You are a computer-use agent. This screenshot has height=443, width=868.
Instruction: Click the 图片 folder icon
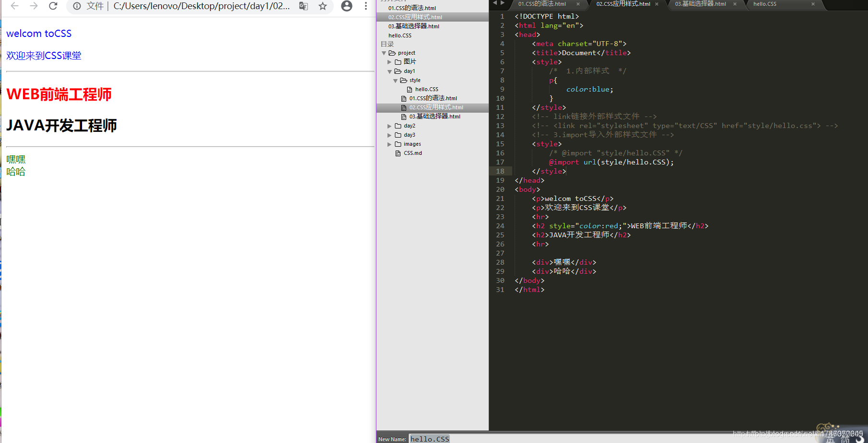(x=398, y=62)
